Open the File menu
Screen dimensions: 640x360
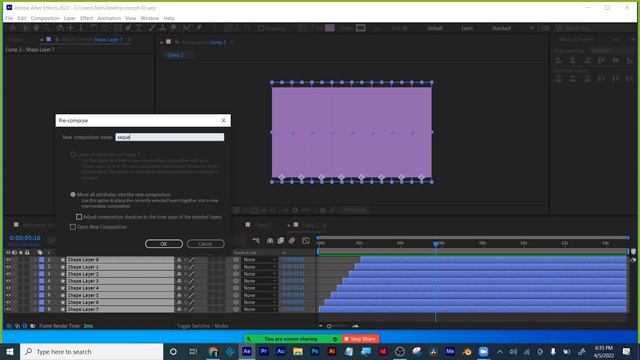[9, 18]
